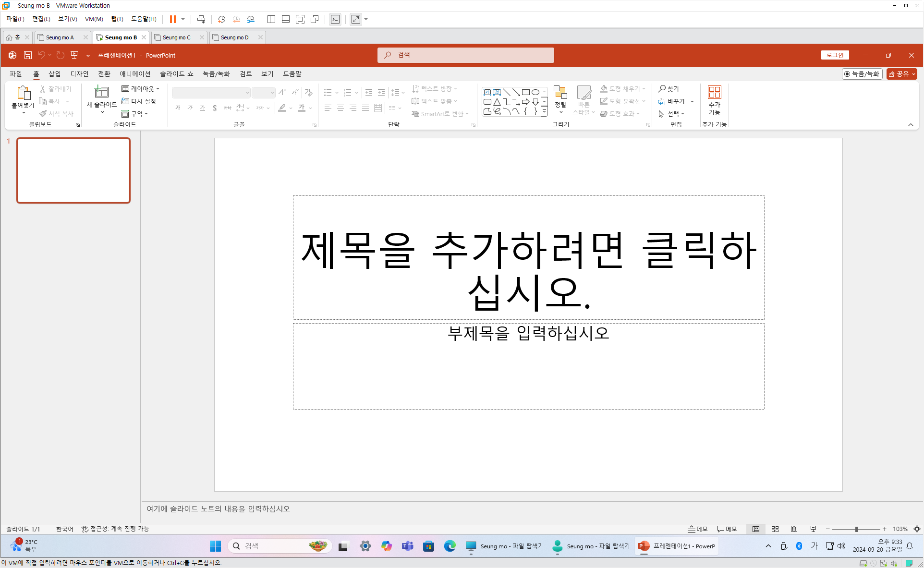Open the Insert (삽입) ribbon tab
924x568 pixels.
55,74
